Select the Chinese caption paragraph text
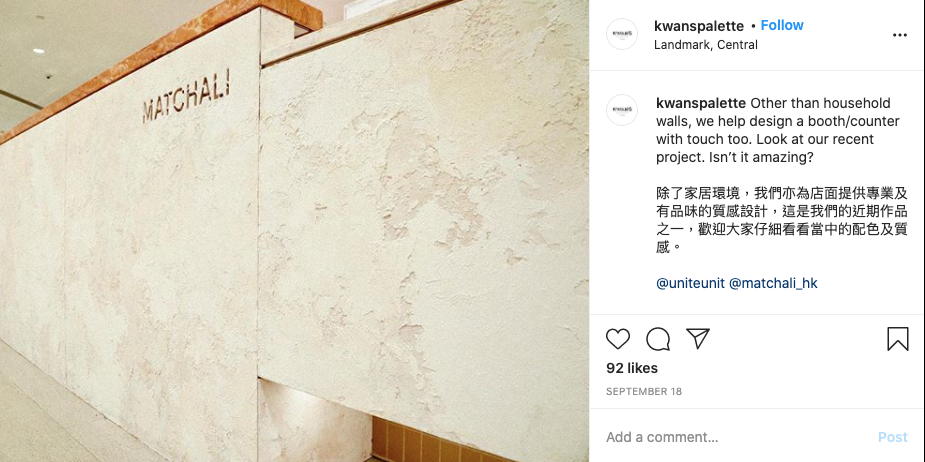The height and width of the screenshot is (462, 925). [x=782, y=220]
